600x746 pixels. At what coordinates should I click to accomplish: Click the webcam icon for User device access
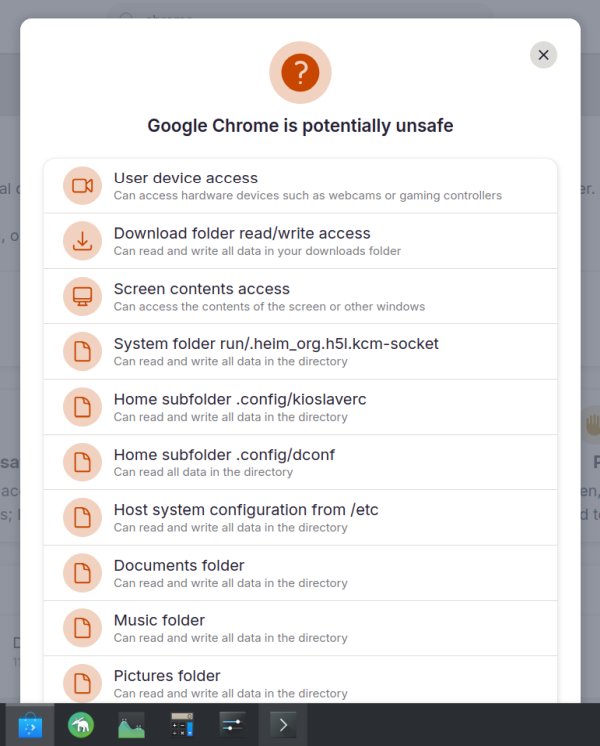pos(82,186)
